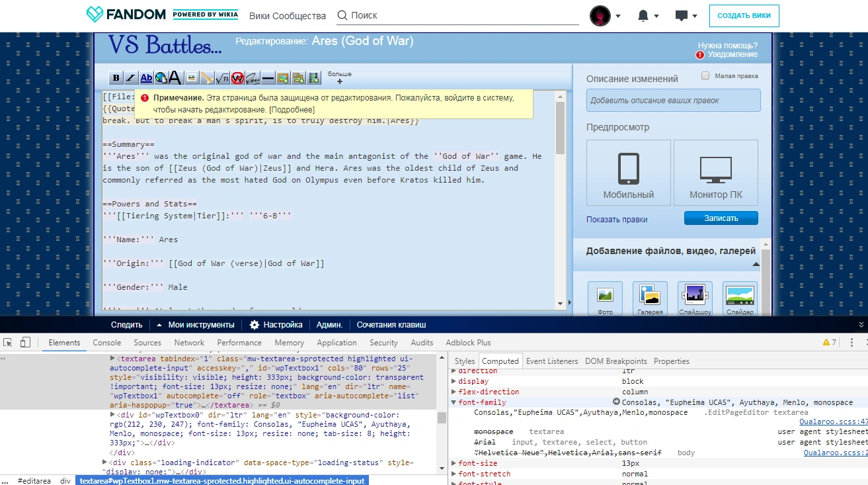Switch to the Console tab in DevTools

(106, 343)
